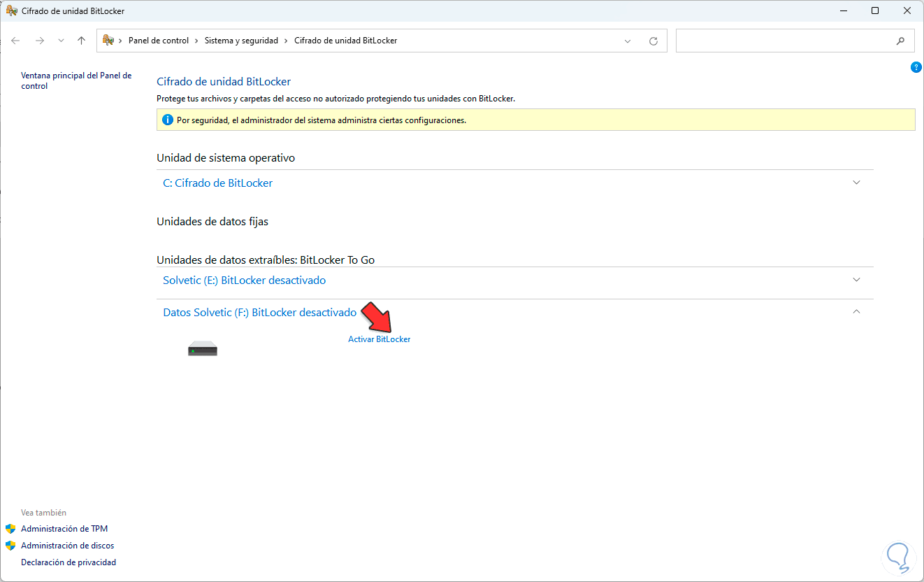Go up one level with up arrow
924x582 pixels.
(x=81, y=41)
